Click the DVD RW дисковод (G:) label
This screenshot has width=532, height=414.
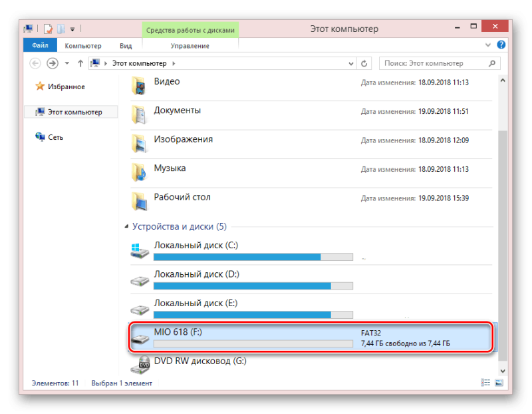pos(200,361)
